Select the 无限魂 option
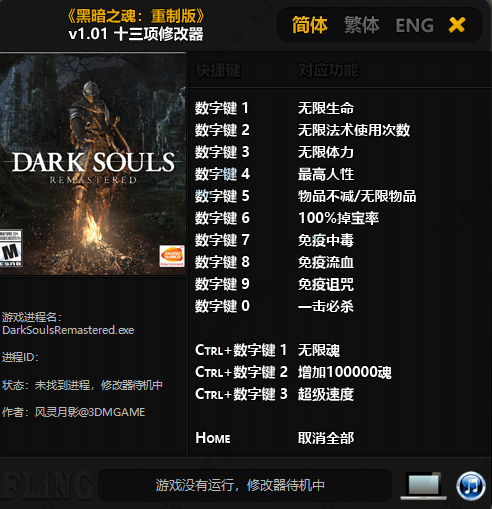The image size is (492, 509). [319, 350]
